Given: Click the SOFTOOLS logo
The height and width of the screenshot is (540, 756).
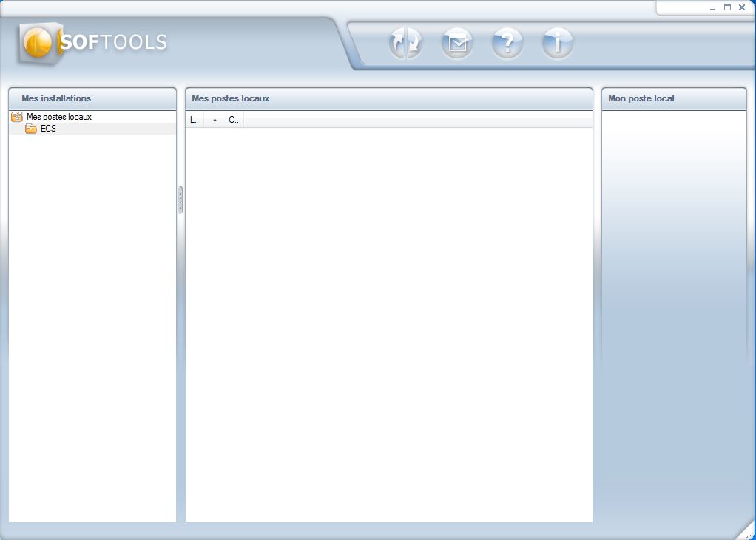Looking at the screenshot, I should pos(93,42).
